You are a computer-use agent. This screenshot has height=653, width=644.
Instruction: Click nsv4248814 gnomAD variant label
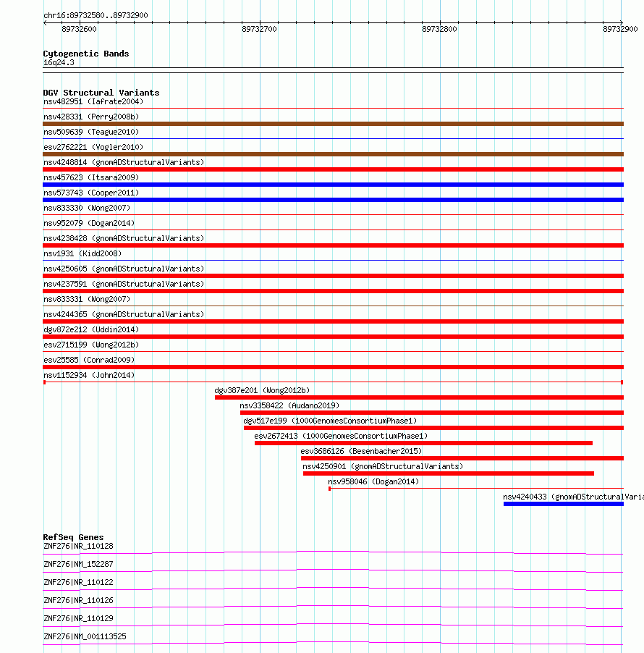[x=124, y=162]
